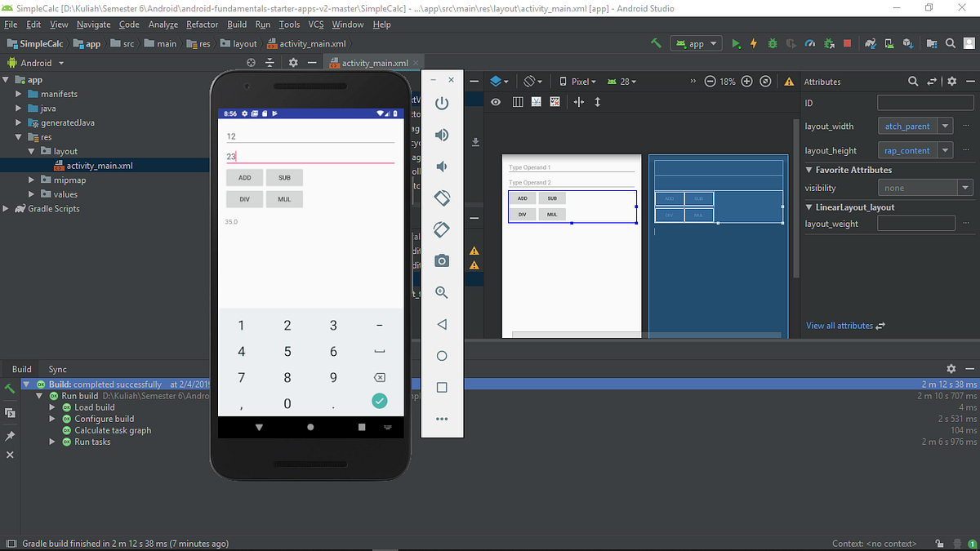The image size is (980, 551).
Task: Zoom in the layout design preview
Action: (746, 81)
